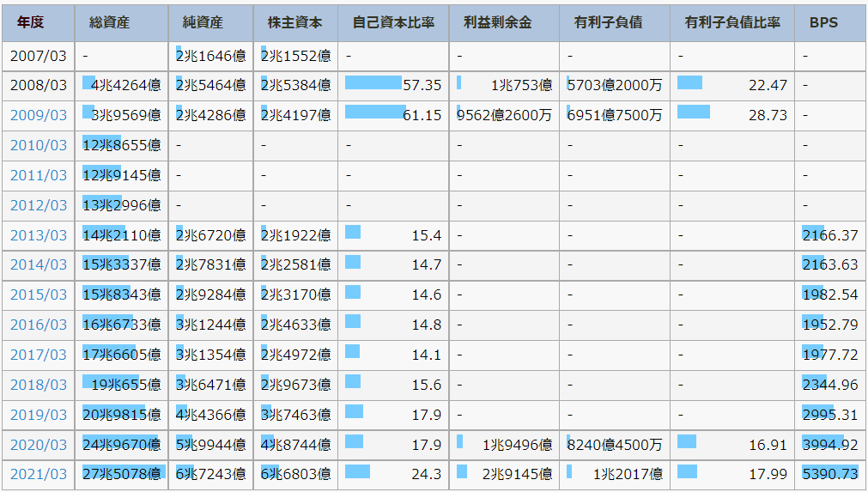This screenshot has height=492, width=868.
Task: Select total assets value 19兆655億
Action: click(x=126, y=385)
